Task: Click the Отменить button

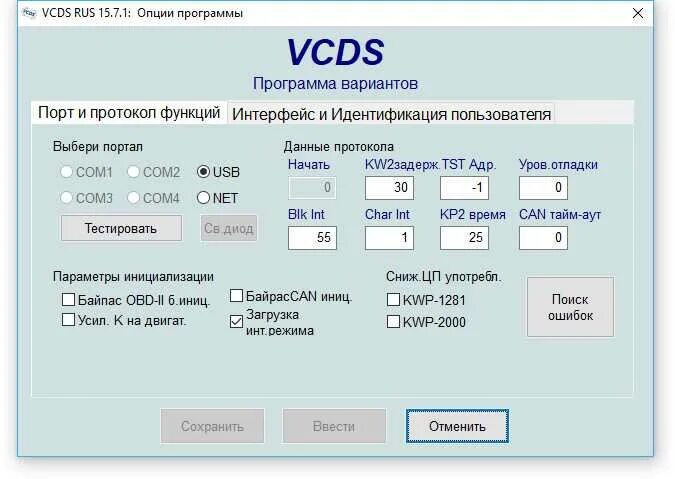Action: [x=457, y=426]
